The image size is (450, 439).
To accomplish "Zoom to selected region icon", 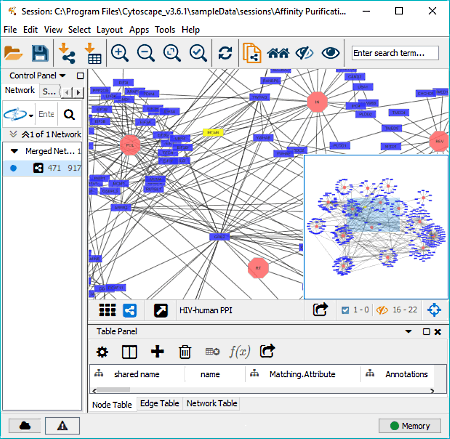I will click(x=198, y=53).
